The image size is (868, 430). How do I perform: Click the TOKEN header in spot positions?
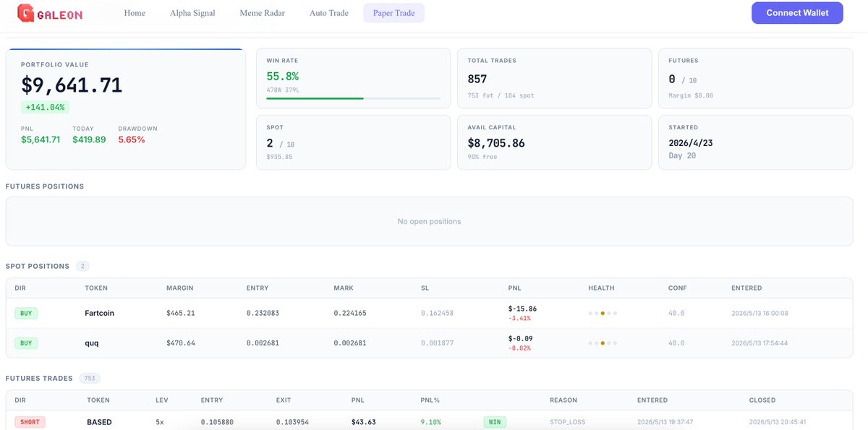pos(96,288)
